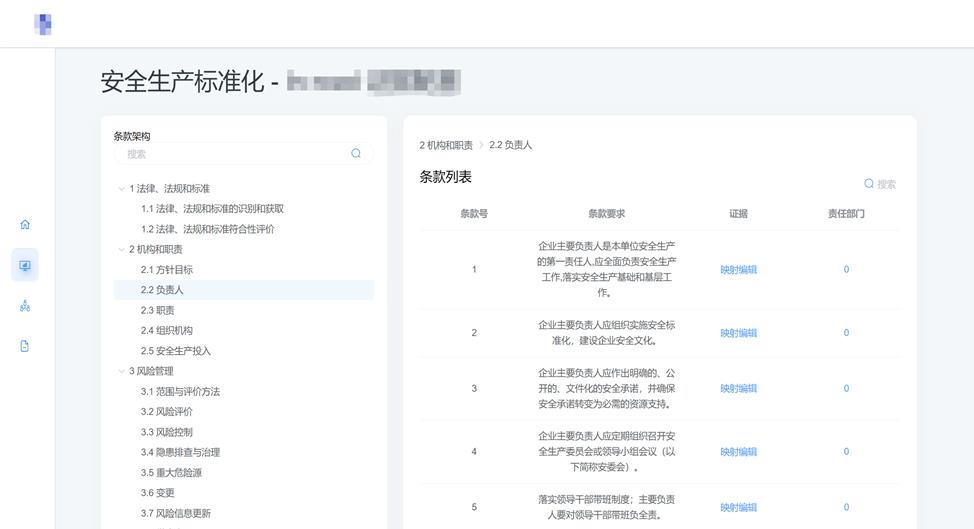Click 映射编辑 link for clause 3
Screen dimensions: 974x529
click(x=738, y=388)
